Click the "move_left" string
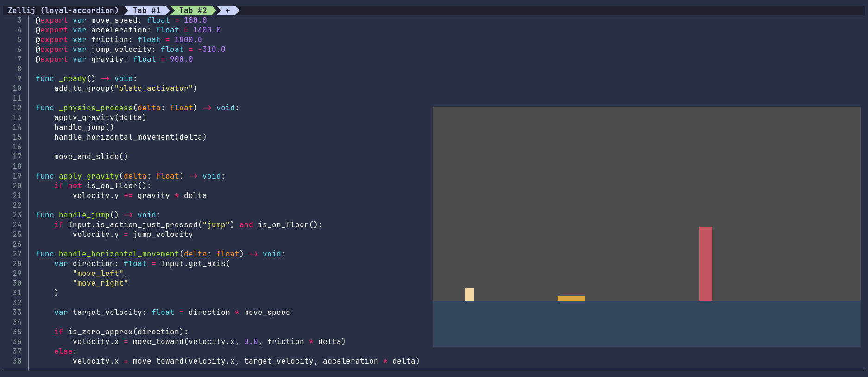The height and width of the screenshot is (377, 868). pyautogui.click(x=98, y=274)
